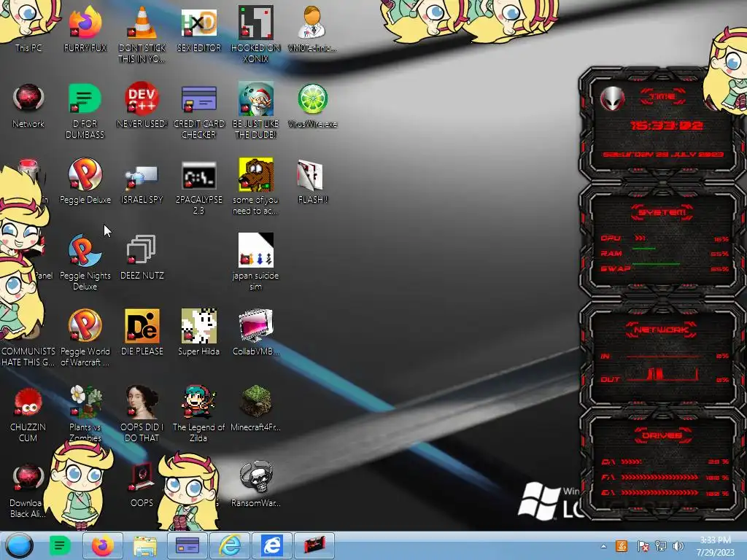Open the blue-square Internet Explorer taskbar icon

coord(271,545)
